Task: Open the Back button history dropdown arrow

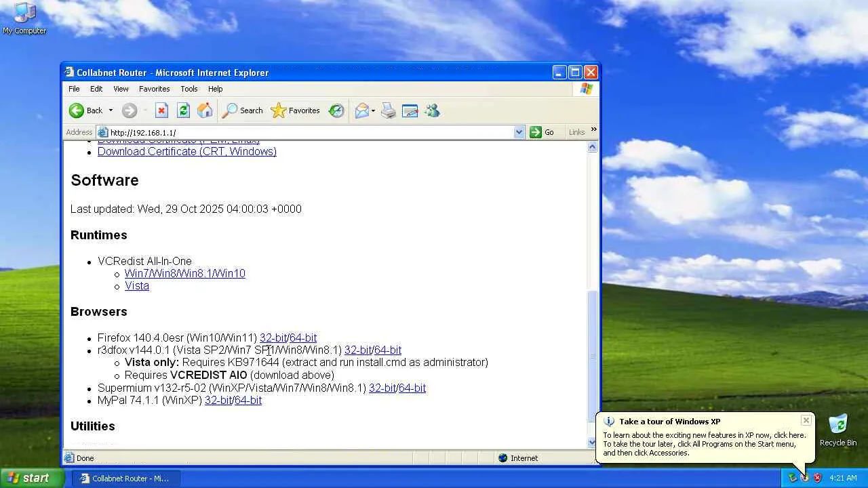Action: tap(111, 110)
